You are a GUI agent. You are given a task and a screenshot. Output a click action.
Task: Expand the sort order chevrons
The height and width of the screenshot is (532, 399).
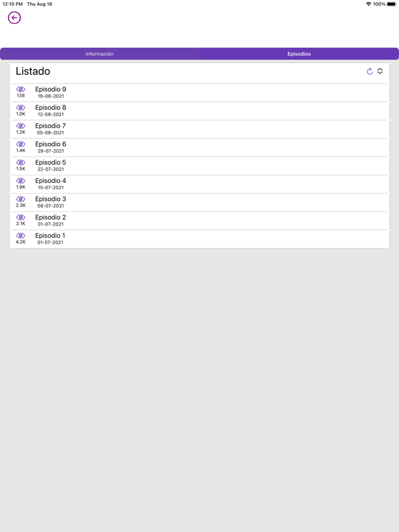(x=380, y=71)
